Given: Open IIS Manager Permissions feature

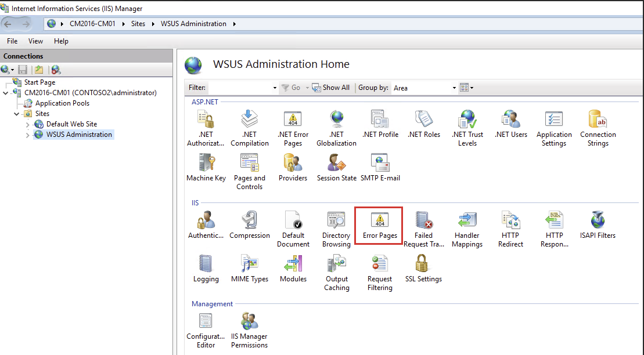Looking at the screenshot, I should point(249,331).
